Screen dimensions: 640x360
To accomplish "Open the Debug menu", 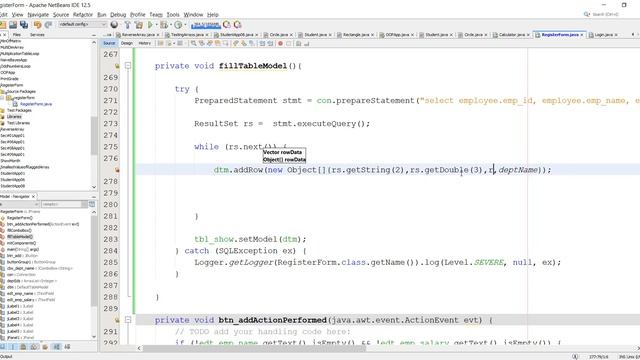I will (118, 15).
